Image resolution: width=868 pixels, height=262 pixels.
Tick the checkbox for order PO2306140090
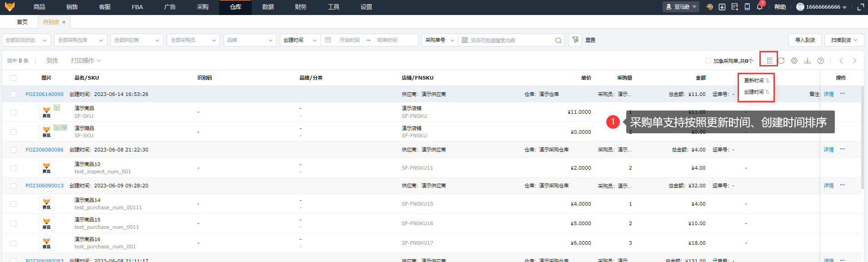13,94
